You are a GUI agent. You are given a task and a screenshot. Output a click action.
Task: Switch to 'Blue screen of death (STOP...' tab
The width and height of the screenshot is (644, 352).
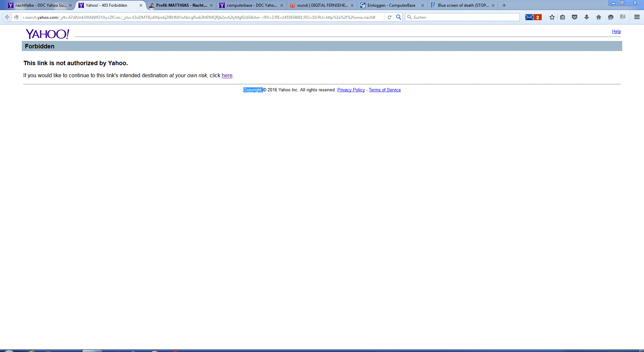463,5
